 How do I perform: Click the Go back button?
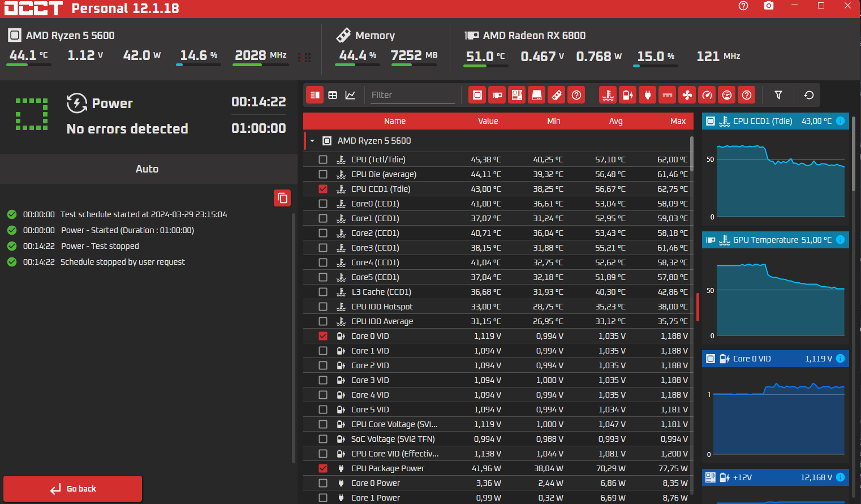pyautogui.click(x=73, y=489)
